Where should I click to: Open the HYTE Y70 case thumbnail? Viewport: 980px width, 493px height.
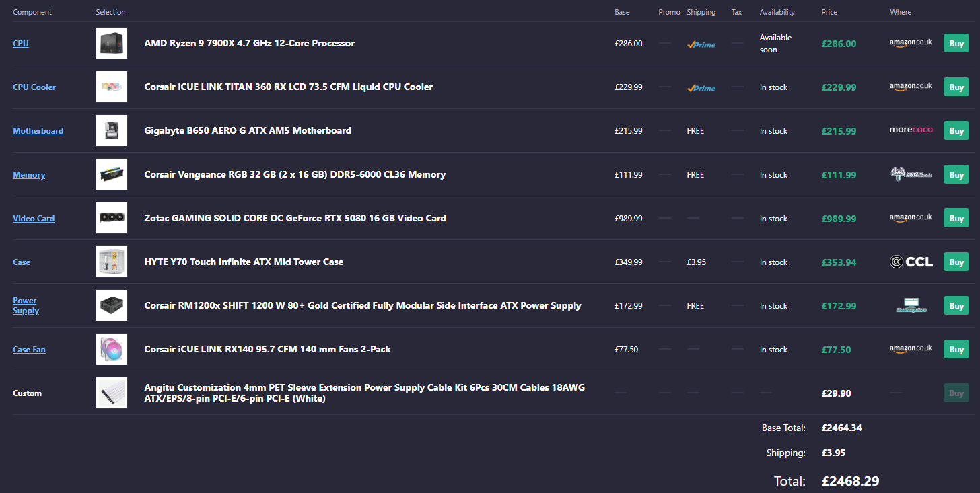pos(112,262)
